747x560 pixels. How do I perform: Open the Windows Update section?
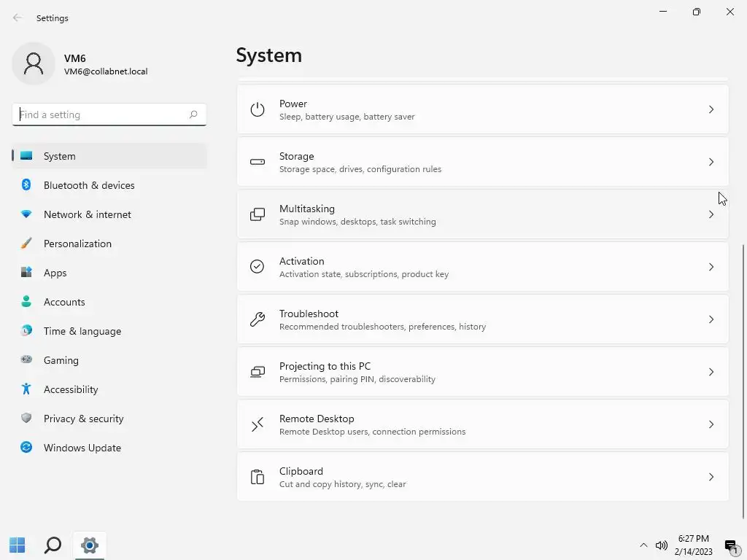click(x=82, y=448)
